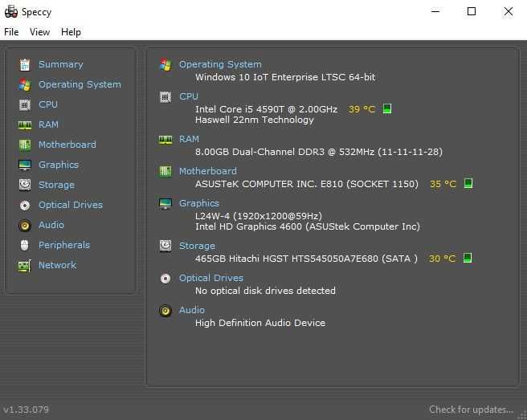Click the 39 °C CPU temperature value
Viewport: 527px width, 420px height.
tap(362, 109)
